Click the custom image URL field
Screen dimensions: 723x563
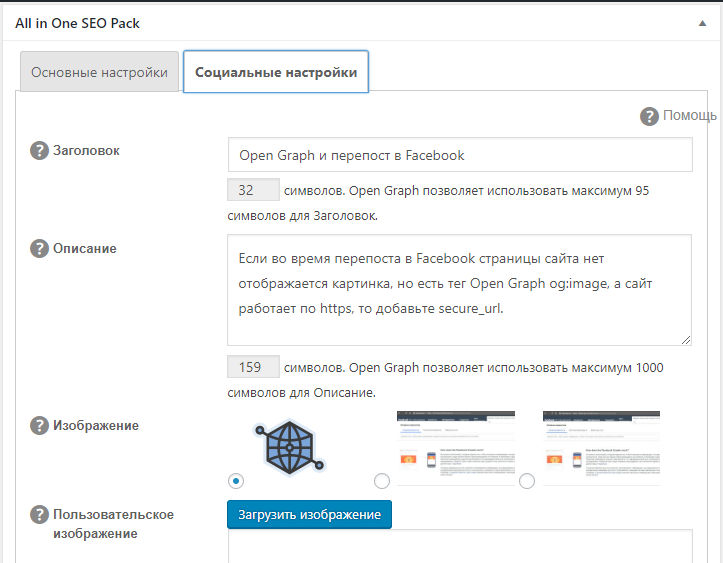click(x=459, y=546)
